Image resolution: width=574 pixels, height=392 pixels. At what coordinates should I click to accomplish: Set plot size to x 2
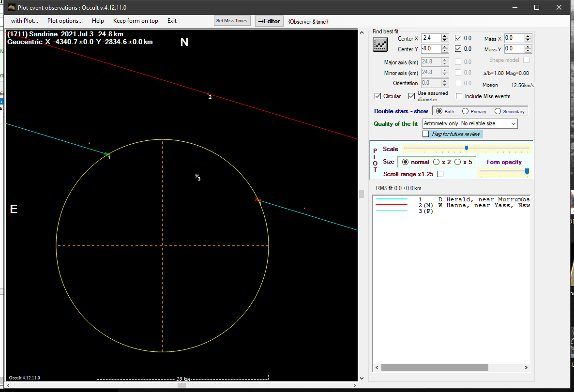(x=437, y=162)
